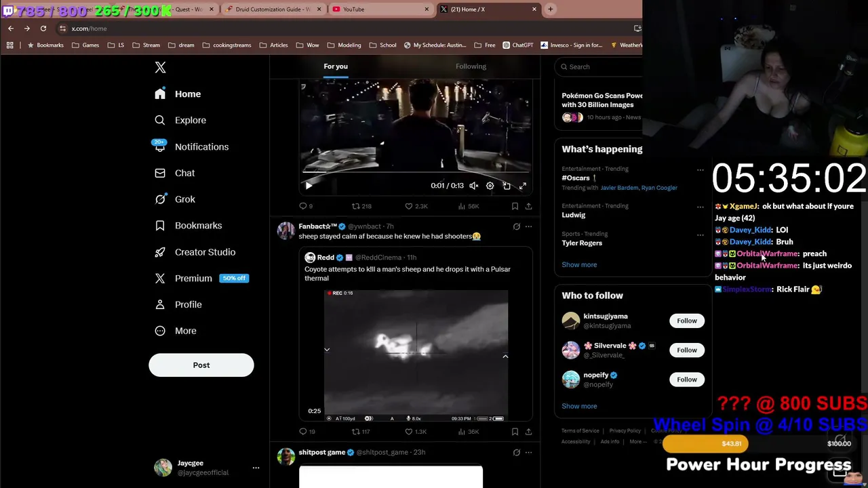Reload the page in browser

43,28
